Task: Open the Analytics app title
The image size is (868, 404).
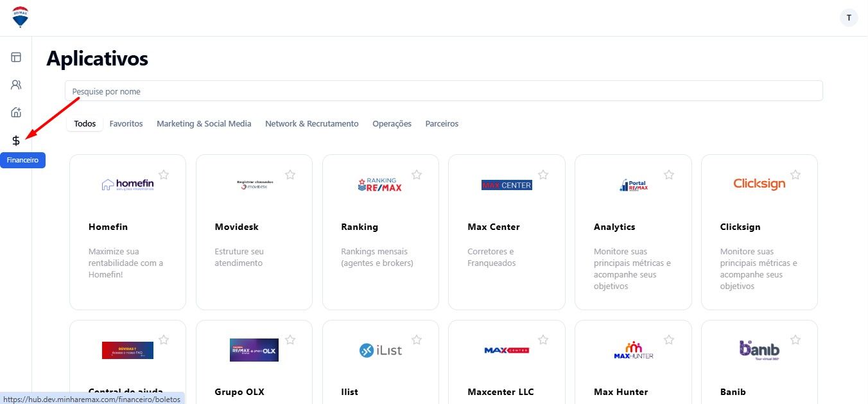Action: point(614,227)
